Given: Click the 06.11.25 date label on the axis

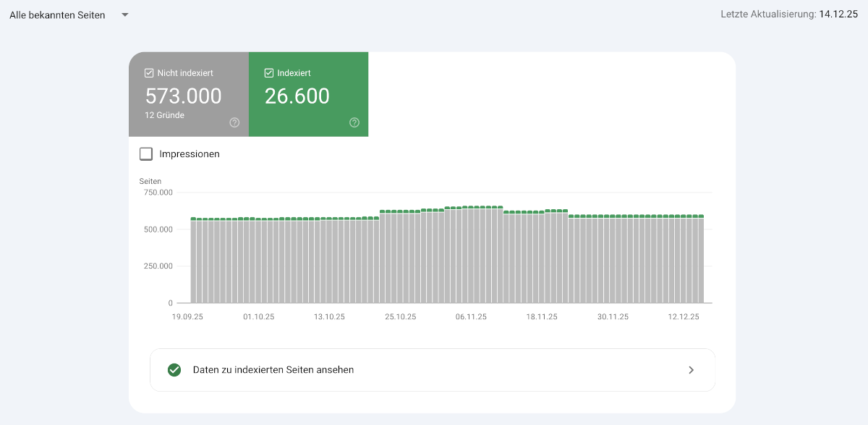Looking at the screenshot, I should pos(471,317).
